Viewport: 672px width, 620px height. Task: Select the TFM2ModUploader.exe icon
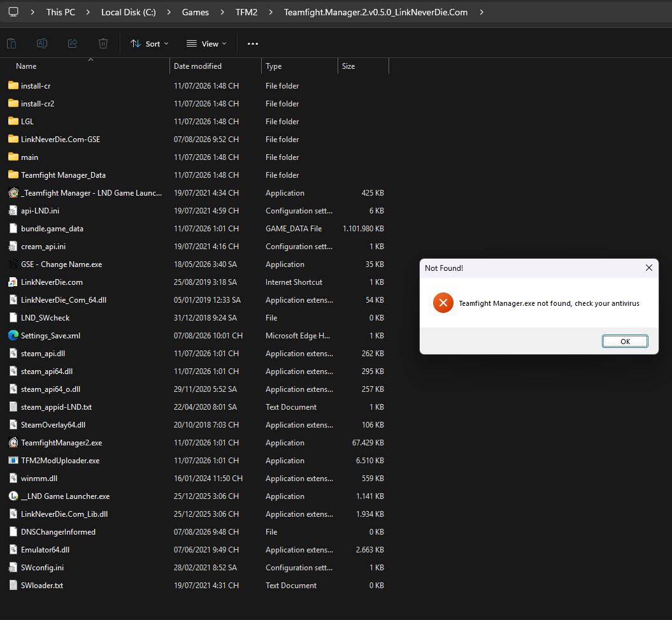tap(13, 461)
